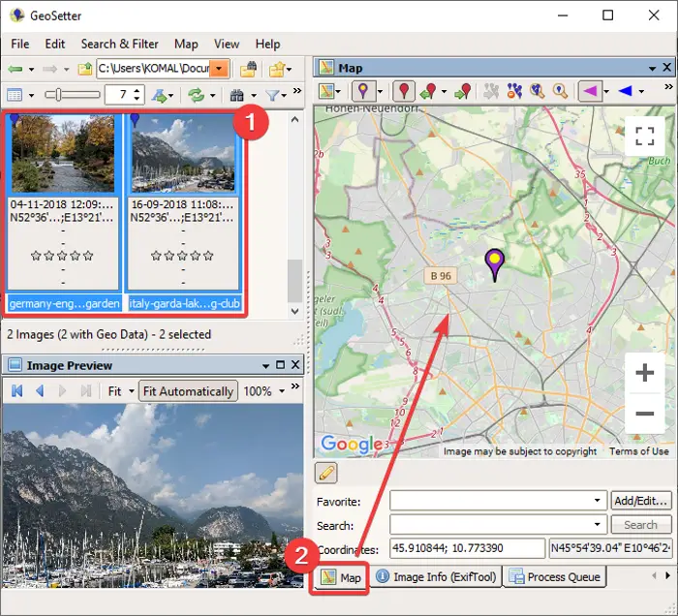This screenshot has width=678, height=616.
Task: Click the funnel filter icon
Action: pyautogui.click(x=272, y=95)
